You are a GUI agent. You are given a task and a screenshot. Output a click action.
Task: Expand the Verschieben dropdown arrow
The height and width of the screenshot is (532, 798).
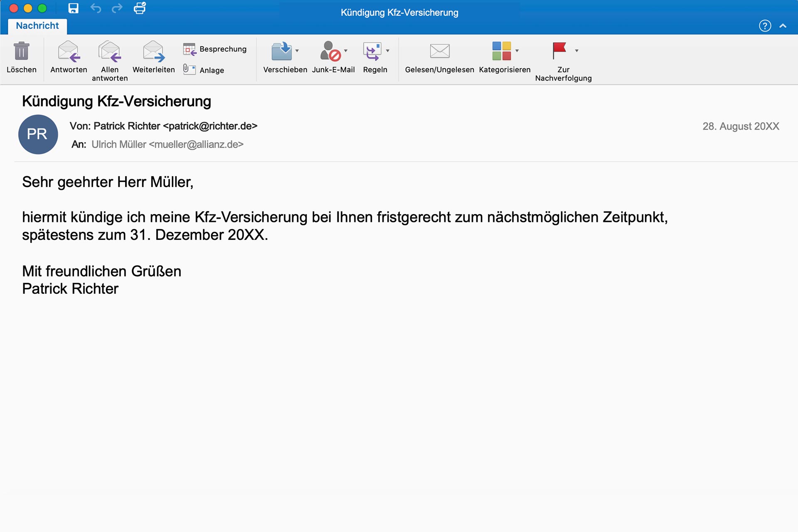tap(297, 51)
